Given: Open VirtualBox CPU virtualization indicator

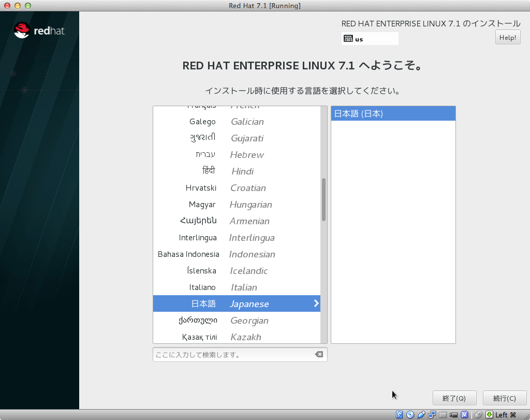Looking at the screenshot, I should 465,415.
